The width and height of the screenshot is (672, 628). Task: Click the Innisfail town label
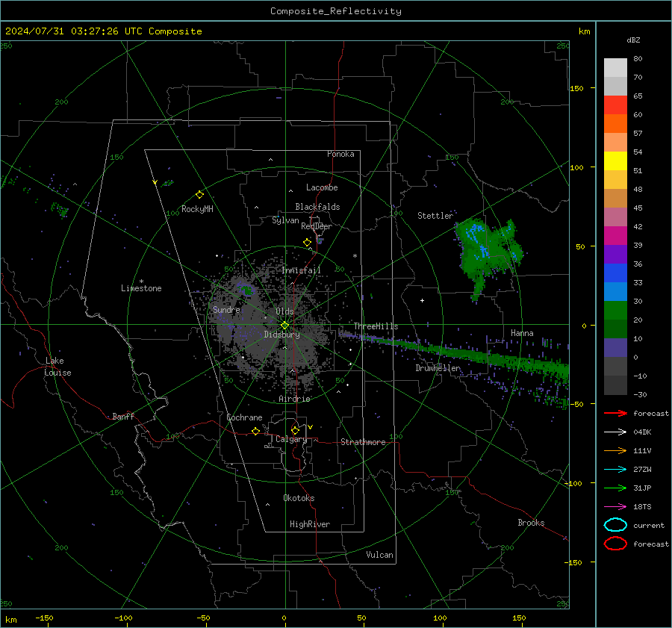302,270
